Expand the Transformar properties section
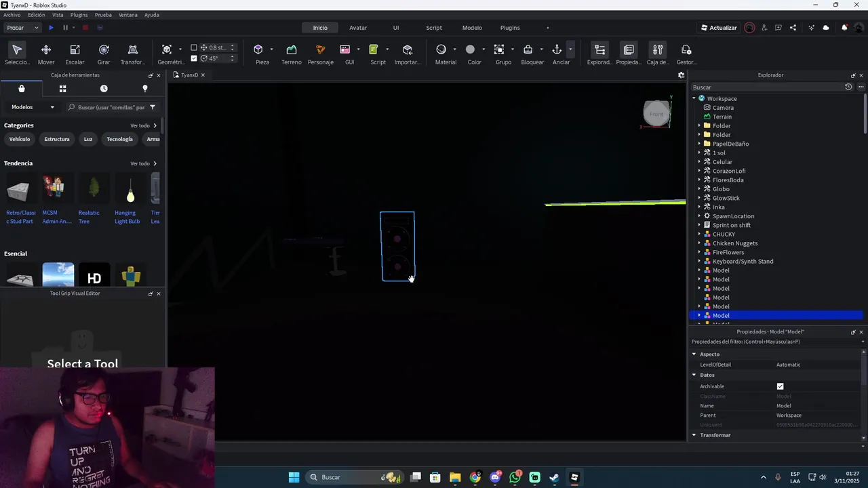The height and width of the screenshot is (488, 868). (694, 435)
